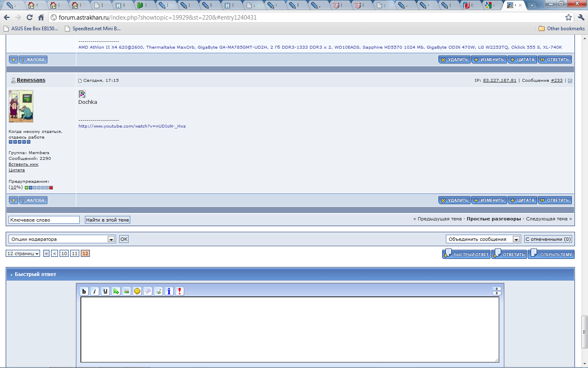
Task: Open the smiley emoticon picker
Action: pyautogui.click(x=137, y=291)
